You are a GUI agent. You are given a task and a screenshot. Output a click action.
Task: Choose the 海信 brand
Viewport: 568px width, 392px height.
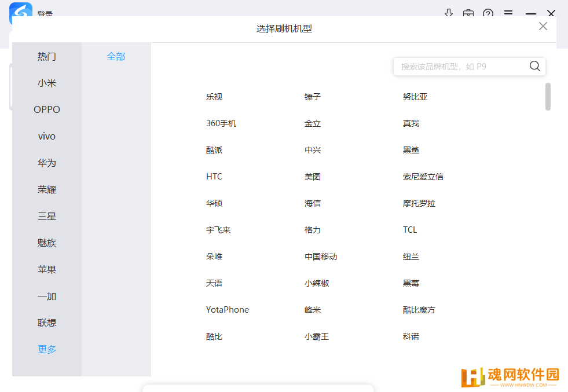[312, 203]
